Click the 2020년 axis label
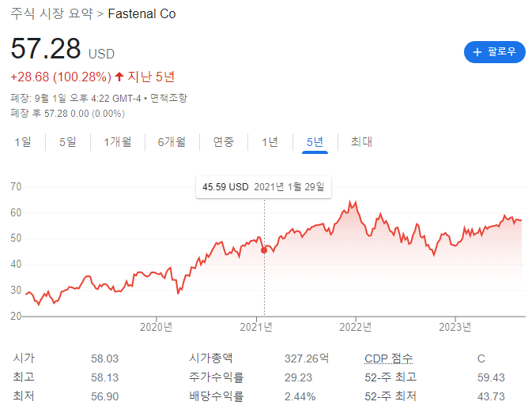Screen dimensions: 532x409 156,327
